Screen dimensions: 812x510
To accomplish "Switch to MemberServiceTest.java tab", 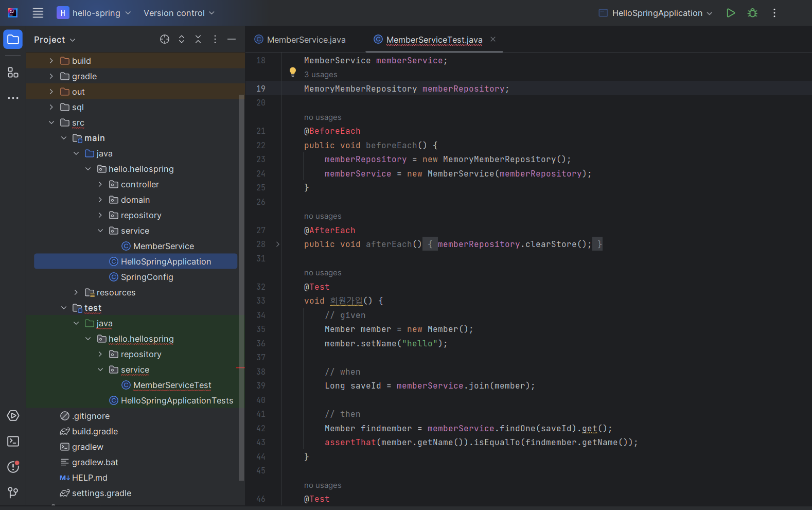I will click(x=428, y=40).
